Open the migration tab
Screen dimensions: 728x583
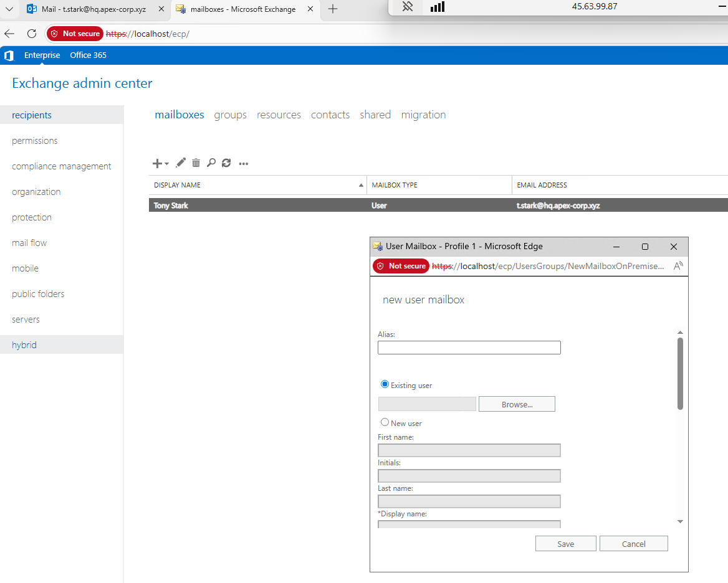click(x=423, y=115)
